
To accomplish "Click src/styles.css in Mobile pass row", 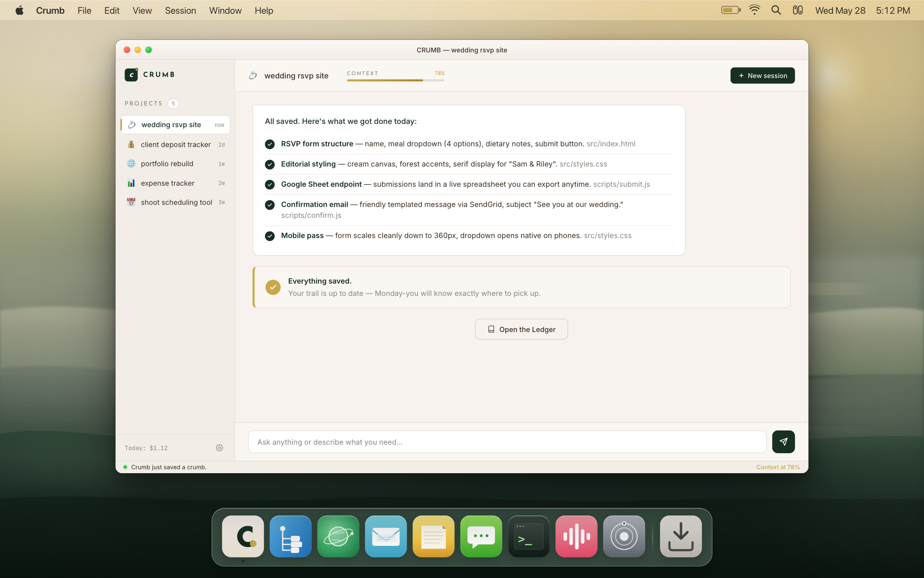I will click(608, 236).
